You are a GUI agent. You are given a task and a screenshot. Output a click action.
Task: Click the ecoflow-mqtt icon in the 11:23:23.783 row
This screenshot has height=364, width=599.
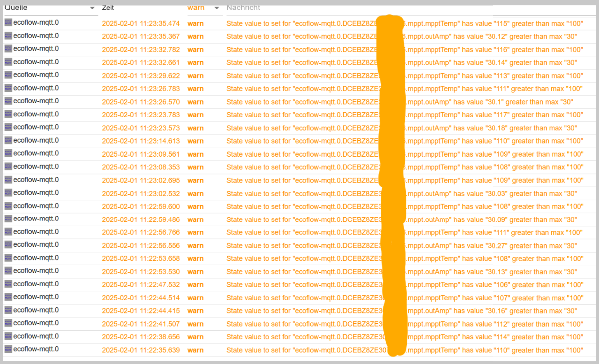[8, 114]
